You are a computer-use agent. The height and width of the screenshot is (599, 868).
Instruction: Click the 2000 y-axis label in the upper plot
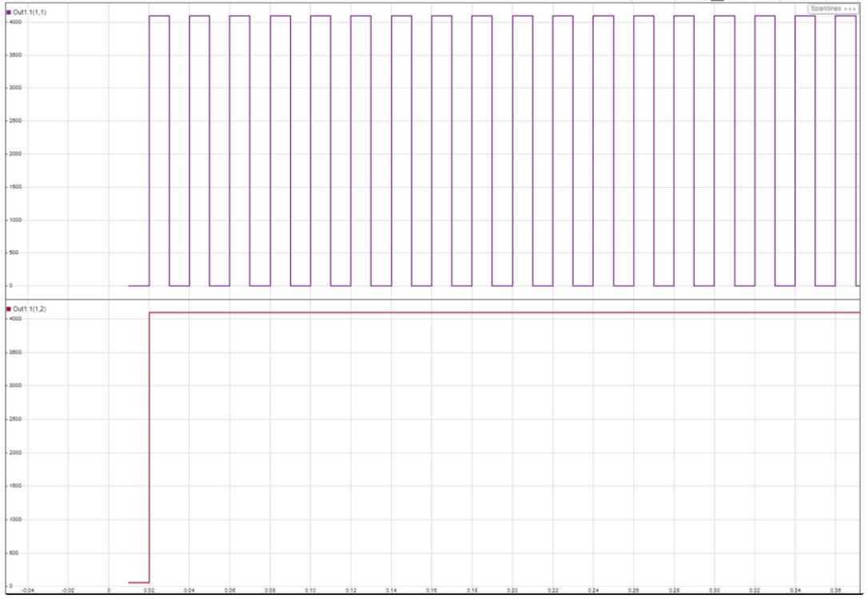(14, 153)
